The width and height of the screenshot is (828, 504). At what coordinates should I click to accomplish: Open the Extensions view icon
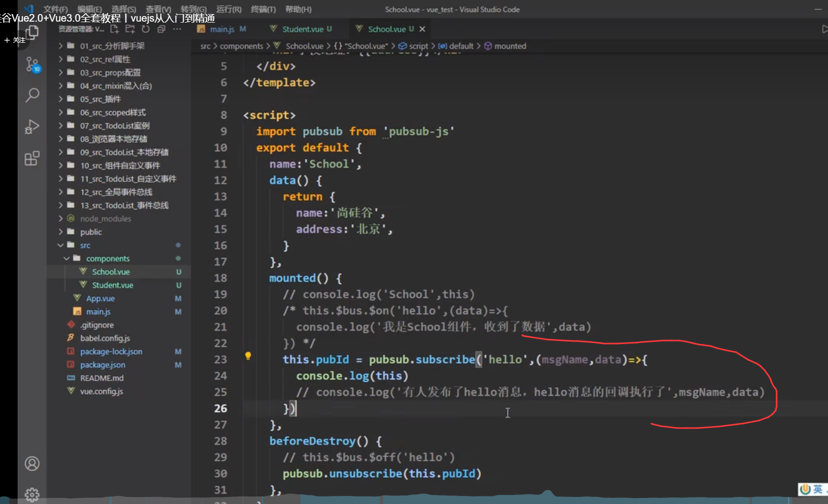tap(32, 158)
